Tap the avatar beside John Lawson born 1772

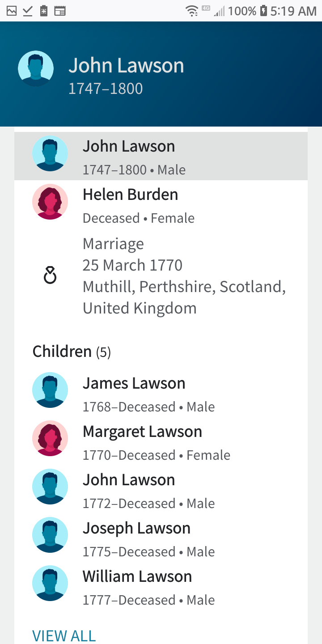coord(50,487)
